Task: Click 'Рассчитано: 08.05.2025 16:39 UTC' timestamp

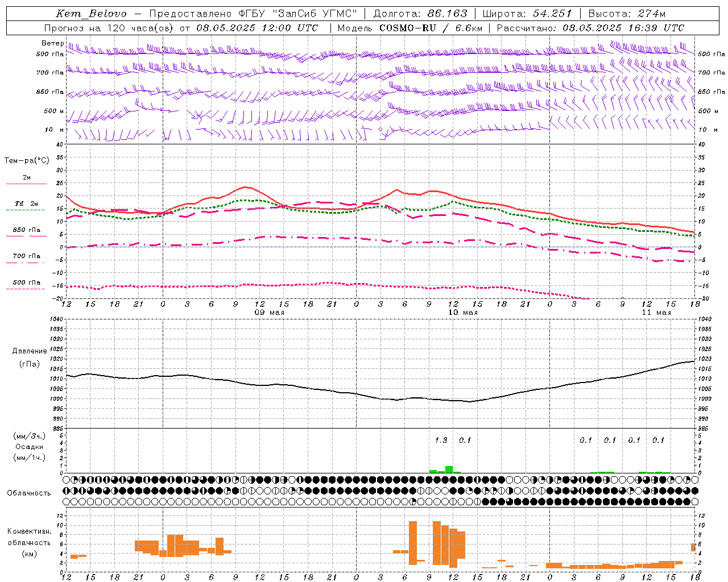Action: (x=591, y=28)
